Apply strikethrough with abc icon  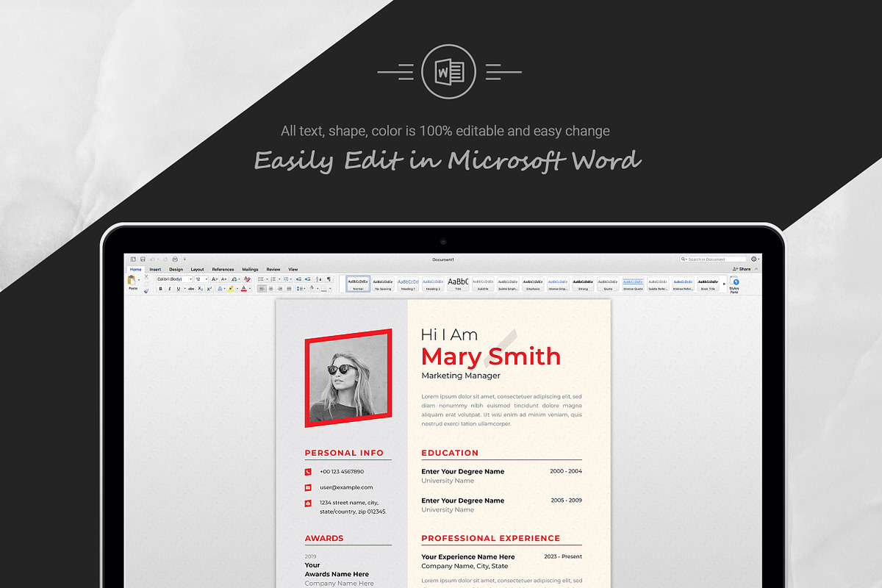(x=191, y=288)
